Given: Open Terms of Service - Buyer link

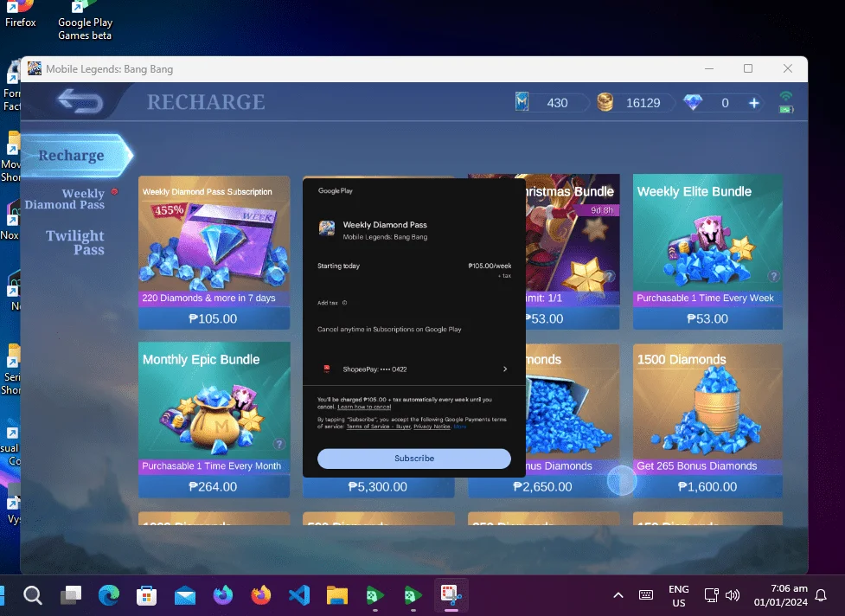Looking at the screenshot, I should click(378, 427).
